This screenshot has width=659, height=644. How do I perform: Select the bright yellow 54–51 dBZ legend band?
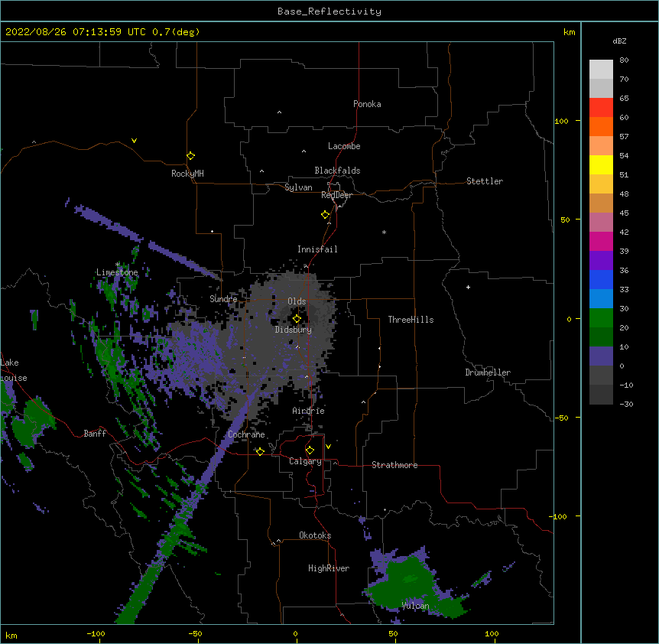pyautogui.click(x=601, y=164)
